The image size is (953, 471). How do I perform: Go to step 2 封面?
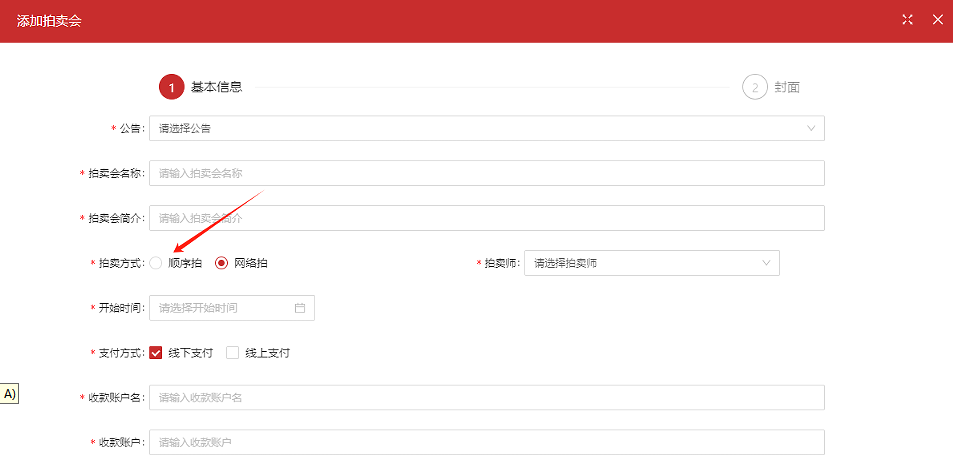tap(771, 87)
